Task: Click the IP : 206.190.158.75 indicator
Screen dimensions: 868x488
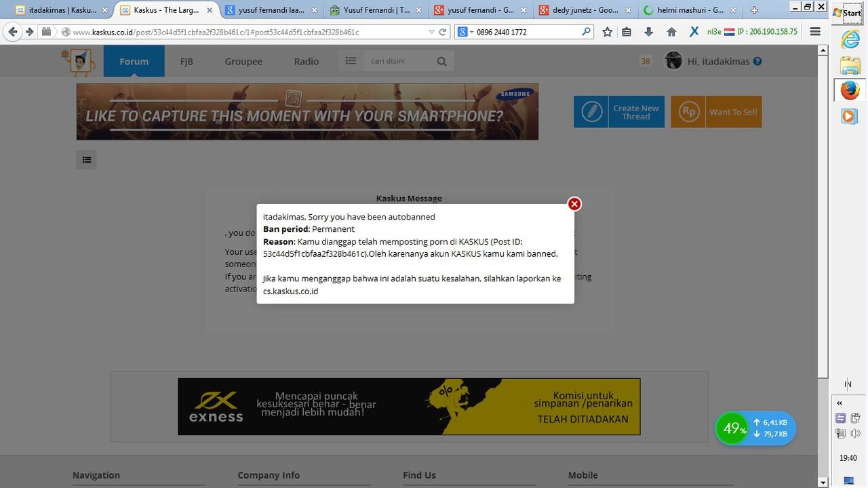Action: tap(767, 32)
